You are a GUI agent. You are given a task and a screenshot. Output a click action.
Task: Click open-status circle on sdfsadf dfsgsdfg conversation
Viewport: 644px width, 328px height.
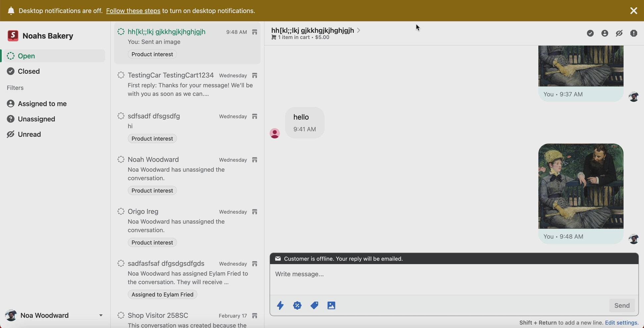pos(121,116)
